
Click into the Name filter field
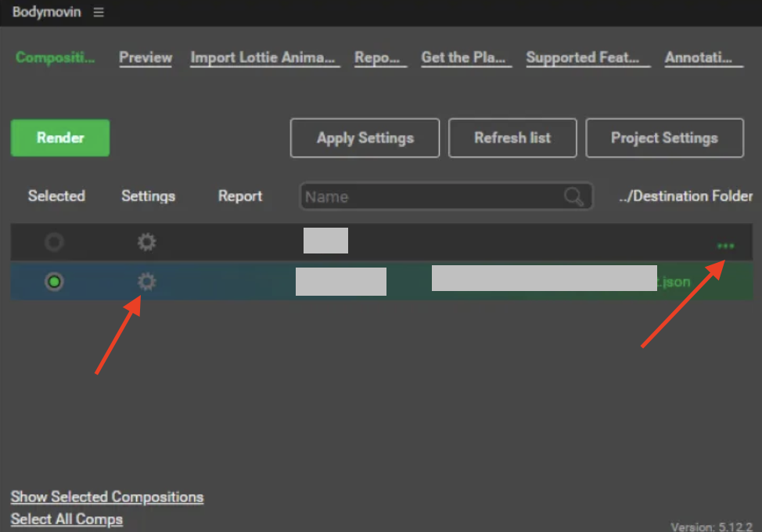point(430,197)
